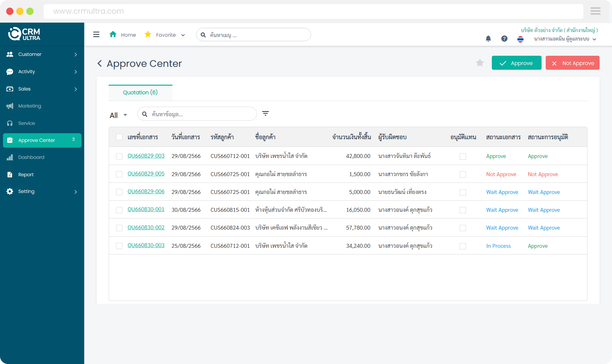Click the Activity chat bubble icon

point(10,72)
